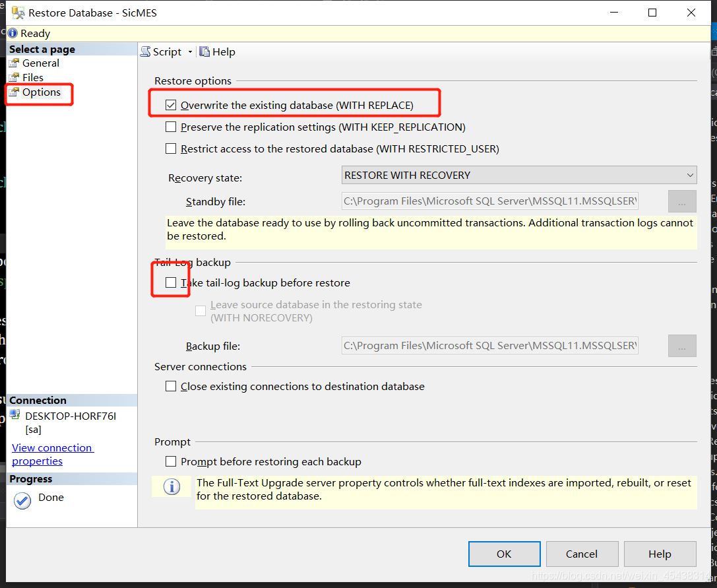This screenshot has width=717, height=588.
Task: Click the Select a page header
Action: [72, 49]
